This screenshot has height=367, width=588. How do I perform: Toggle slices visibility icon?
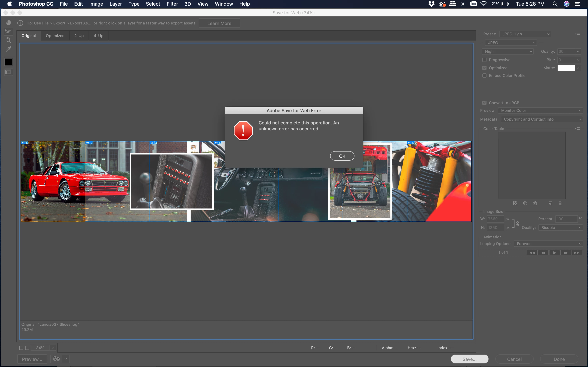[x=8, y=72]
